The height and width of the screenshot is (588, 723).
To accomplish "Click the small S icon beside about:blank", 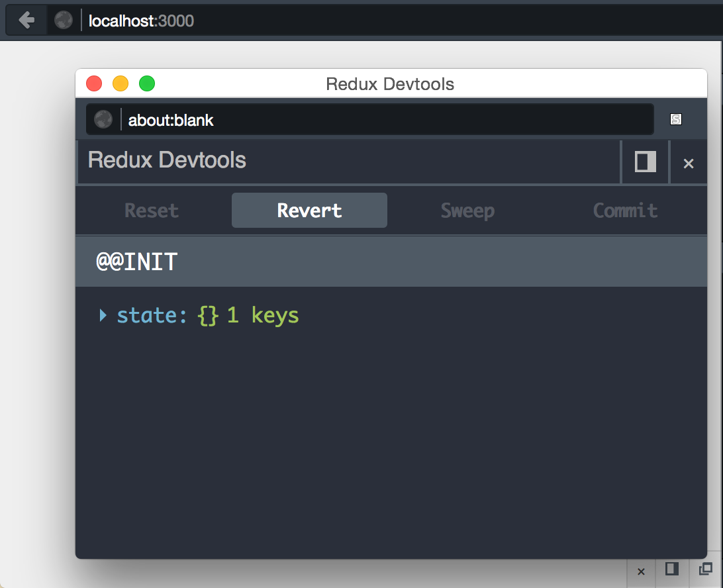I will click(x=675, y=119).
